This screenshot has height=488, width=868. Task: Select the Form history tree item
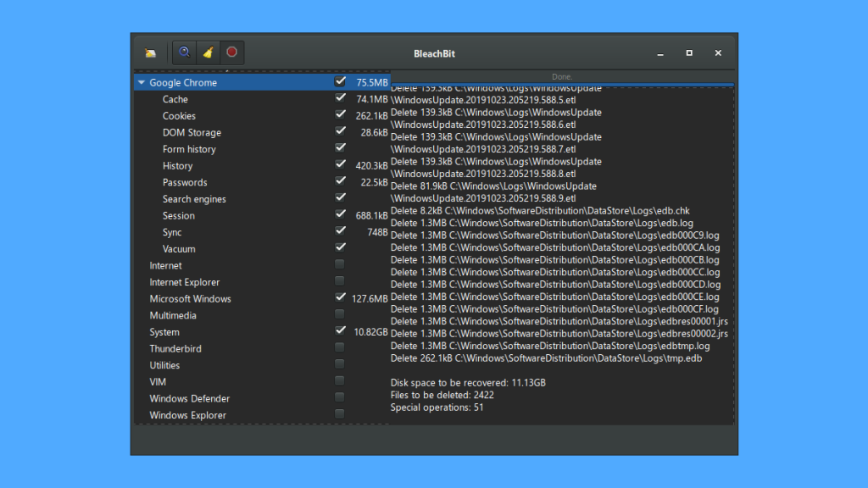[189, 149]
